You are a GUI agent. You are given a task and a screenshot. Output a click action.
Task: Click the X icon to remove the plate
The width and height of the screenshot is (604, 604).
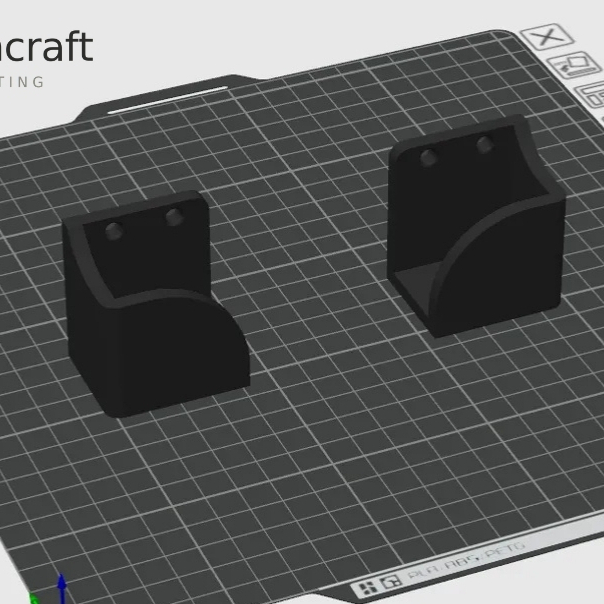click(547, 37)
